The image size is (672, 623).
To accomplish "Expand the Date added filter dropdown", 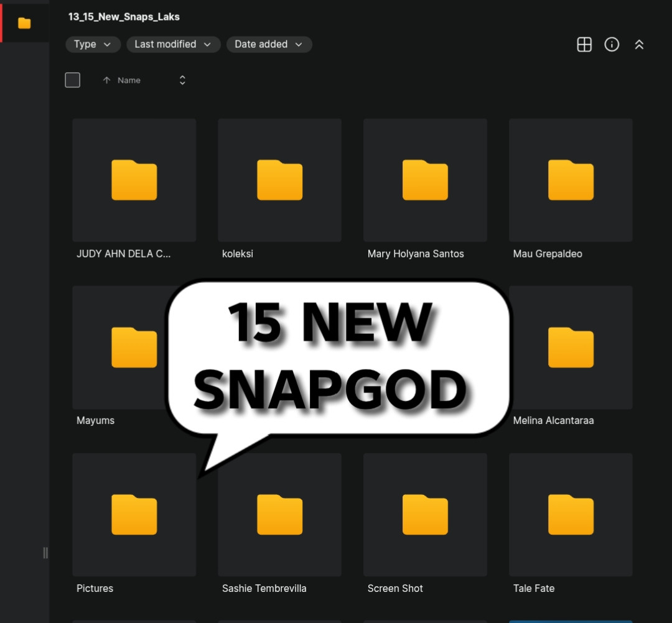I will [x=269, y=45].
